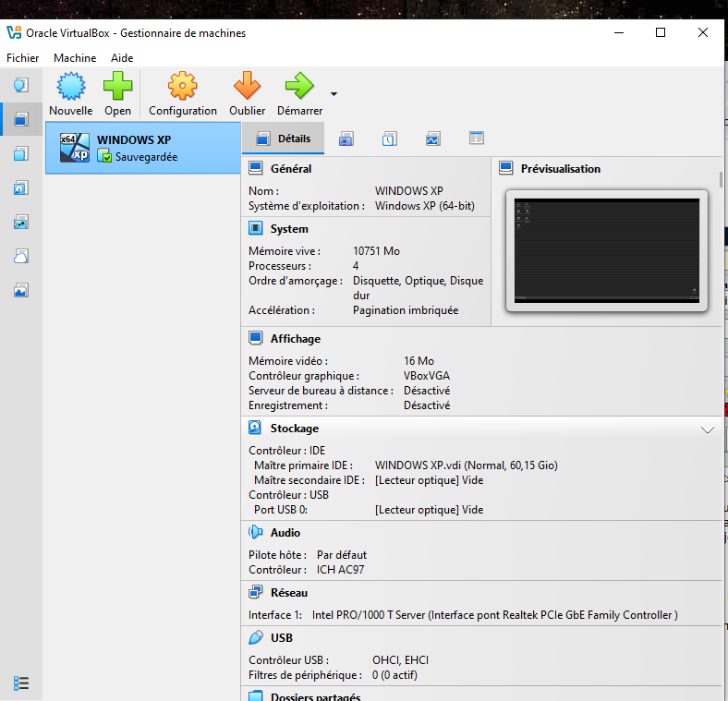Open the Cloud sidebar tool icon
This screenshot has height=701, width=728.
pos(21,256)
